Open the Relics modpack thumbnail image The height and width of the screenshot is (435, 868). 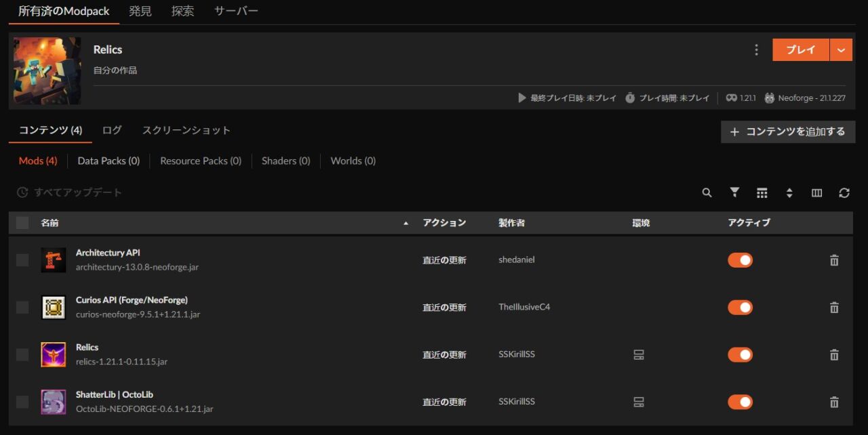click(x=46, y=70)
